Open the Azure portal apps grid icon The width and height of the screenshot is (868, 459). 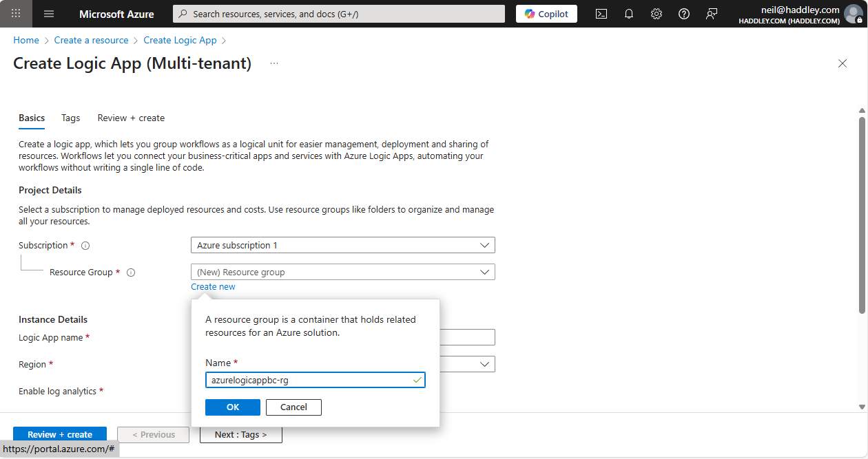tap(17, 14)
